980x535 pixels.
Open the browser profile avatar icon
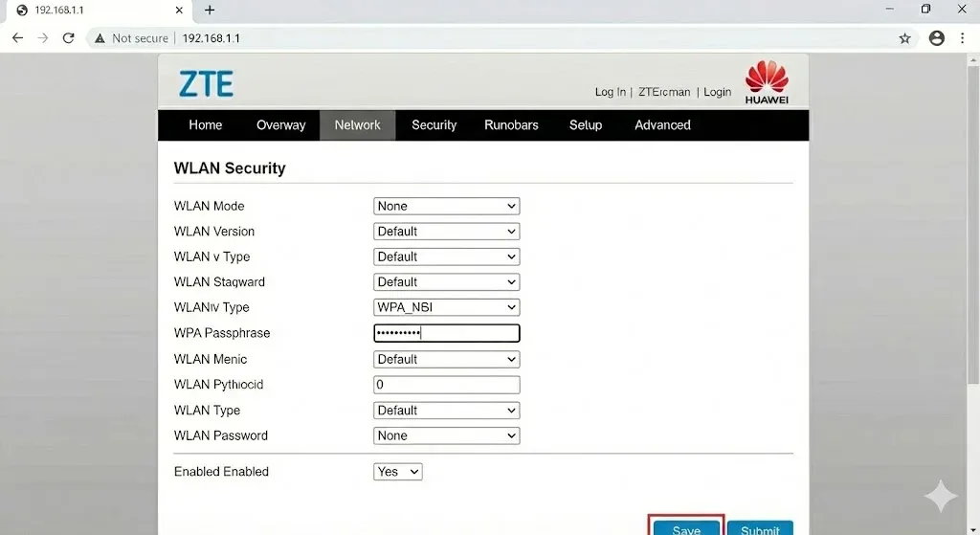[936, 38]
